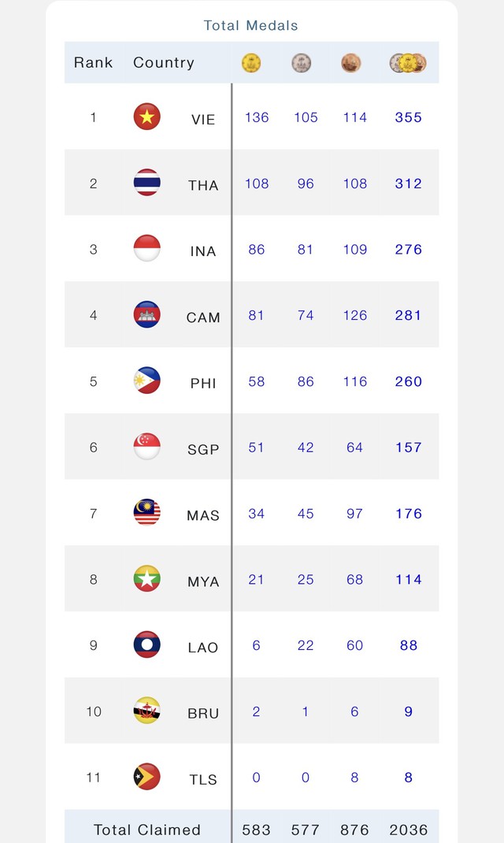Click the Rank column header
Image resolution: width=504 pixels, height=843 pixels.
coord(94,62)
